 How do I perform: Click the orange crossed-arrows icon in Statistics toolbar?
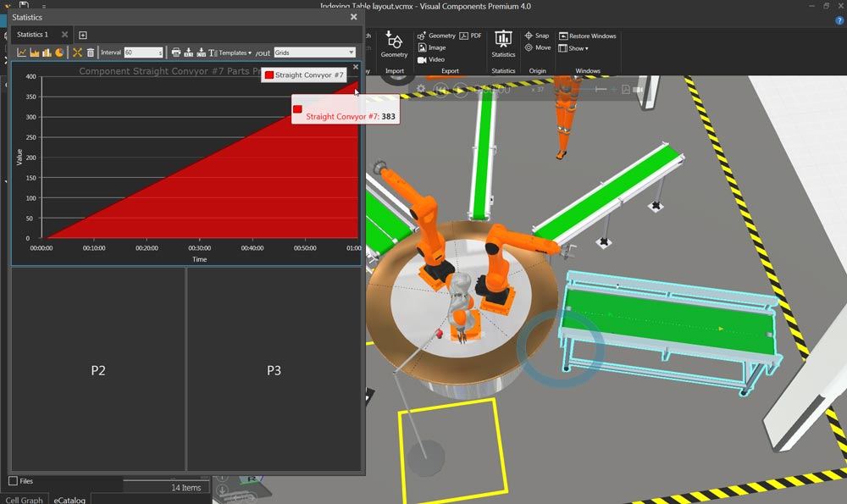[x=77, y=53]
